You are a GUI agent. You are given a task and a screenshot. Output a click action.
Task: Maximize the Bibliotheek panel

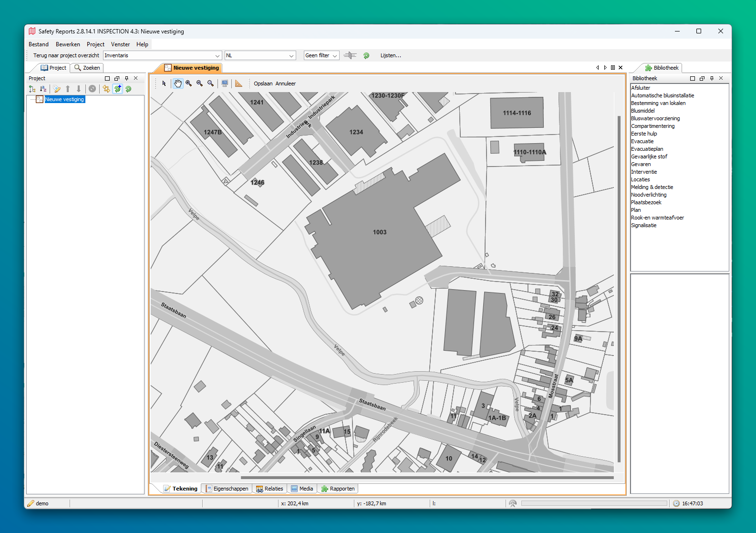[693, 78]
